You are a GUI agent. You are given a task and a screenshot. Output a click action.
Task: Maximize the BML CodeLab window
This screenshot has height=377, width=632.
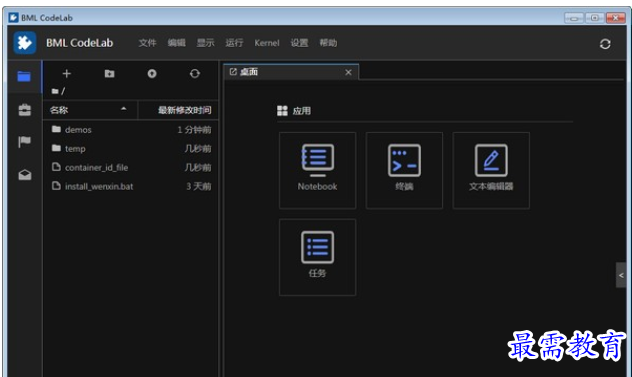[595, 18]
